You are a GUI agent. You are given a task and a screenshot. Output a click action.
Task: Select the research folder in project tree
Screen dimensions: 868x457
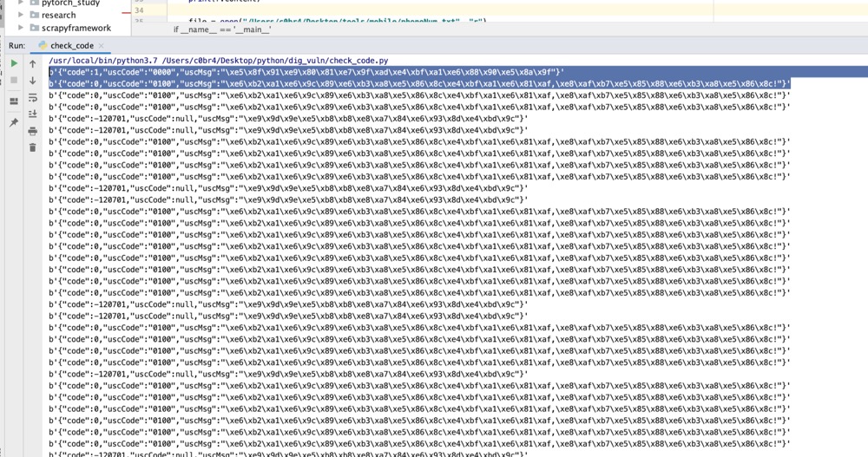point(58,15)
